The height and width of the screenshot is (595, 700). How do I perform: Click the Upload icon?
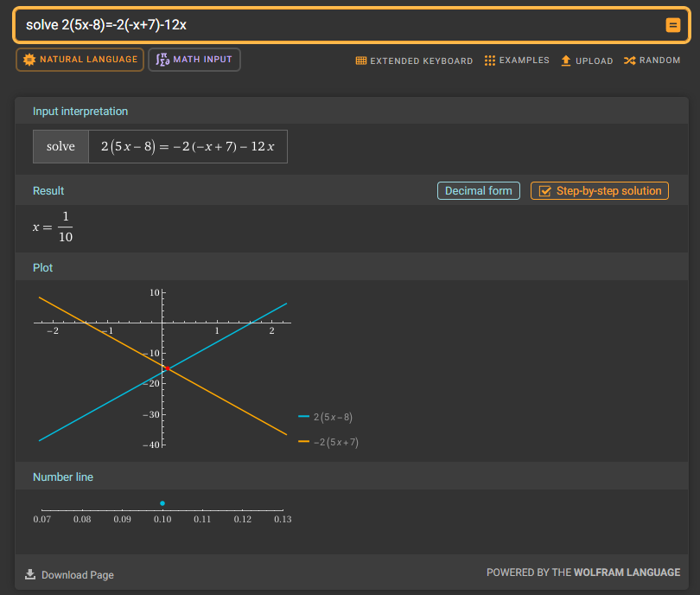[x=566, y=61]
